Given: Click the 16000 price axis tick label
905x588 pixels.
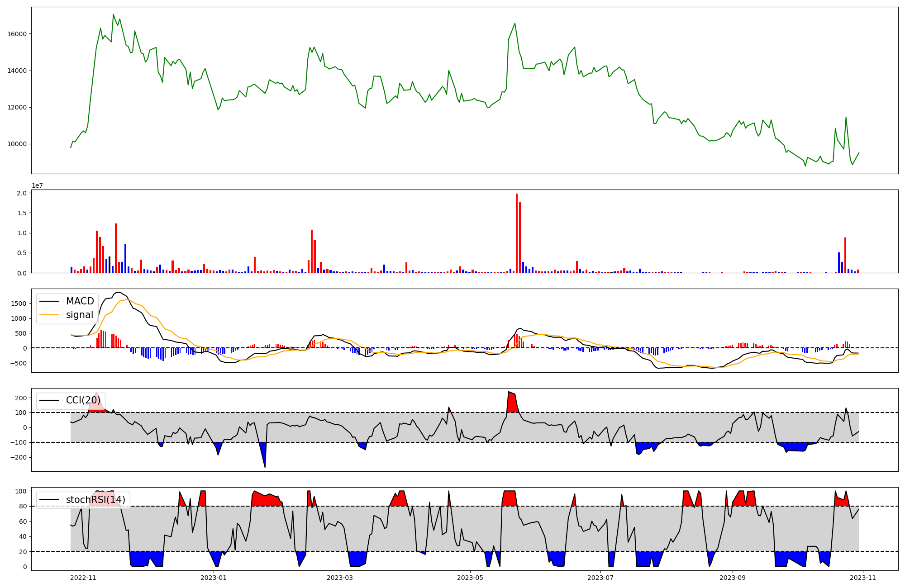Looking at the screenshot, I should click(17, 34).
